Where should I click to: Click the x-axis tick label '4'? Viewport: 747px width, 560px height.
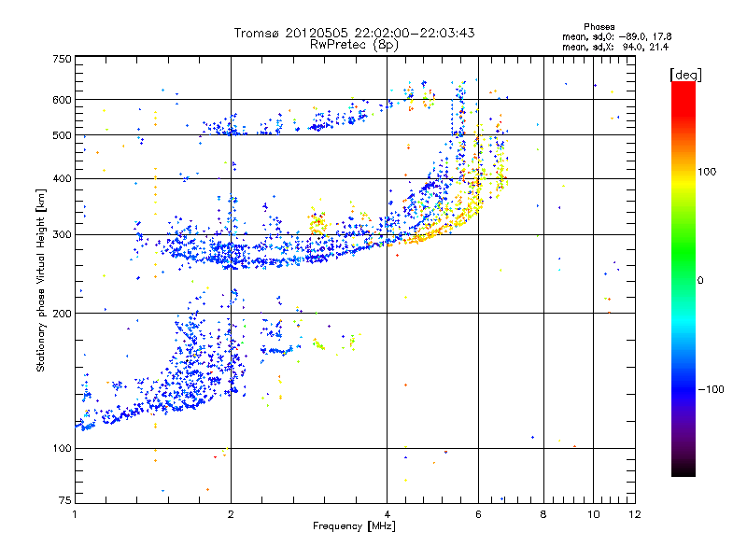point(387,514)
